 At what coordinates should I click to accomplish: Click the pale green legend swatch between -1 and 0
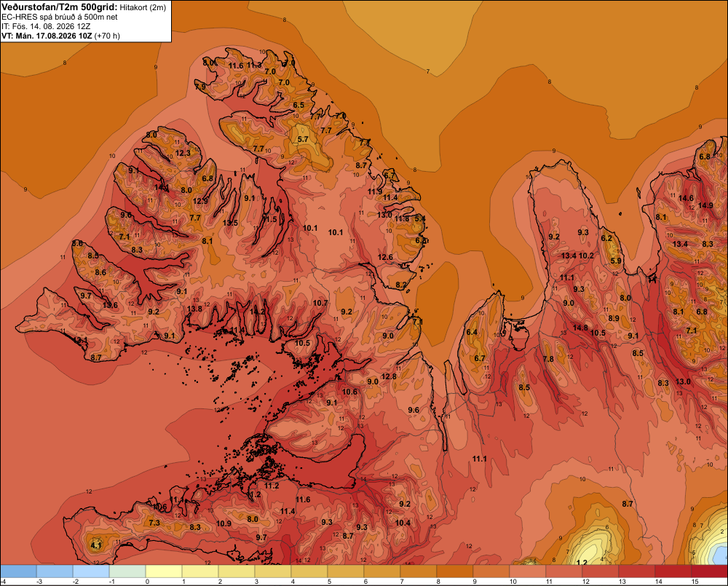click(127, 571)
